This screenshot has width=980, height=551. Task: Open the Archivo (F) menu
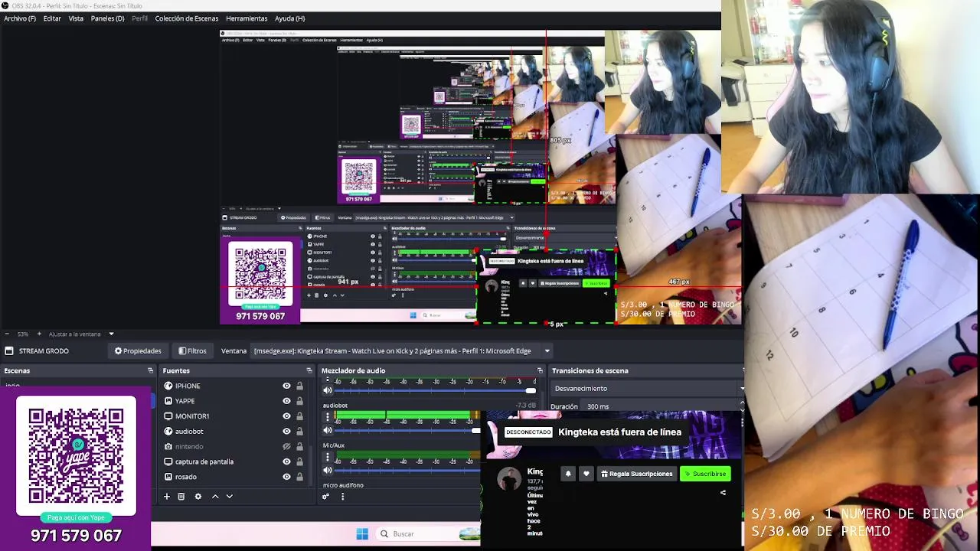(20, 18)
